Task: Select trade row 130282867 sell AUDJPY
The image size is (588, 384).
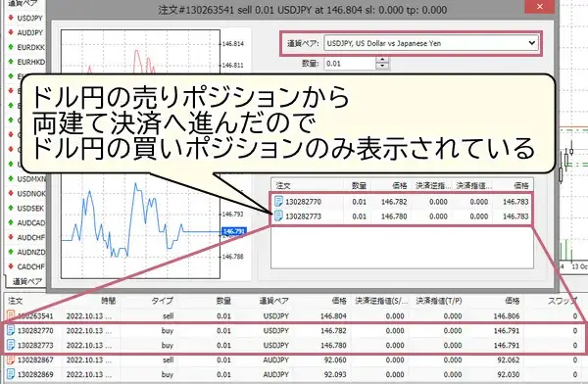Action: point(294,360)
